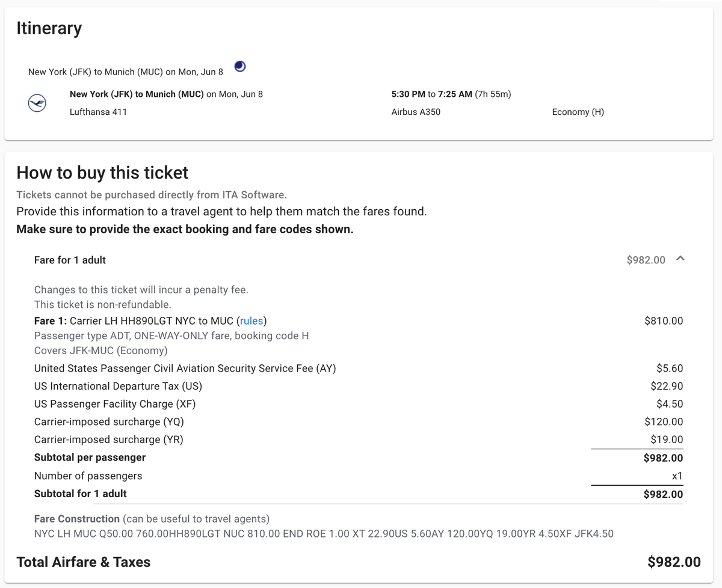Collapse the fare breakdown chevron
This screenshot has width=722, height=588.
(680, 259)
